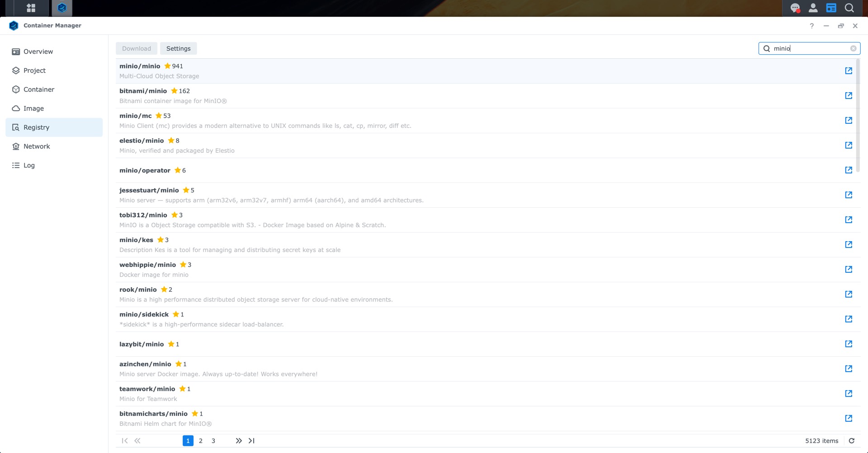Select current page 1 button
The height and width of the screenshot is (453, 868).
point(188,441)
